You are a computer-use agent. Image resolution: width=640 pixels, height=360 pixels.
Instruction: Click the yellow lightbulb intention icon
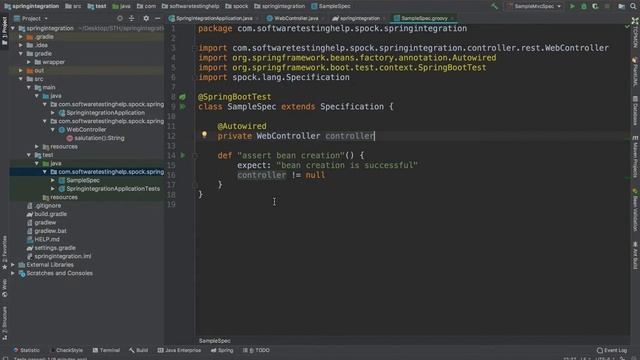[204, 135]
